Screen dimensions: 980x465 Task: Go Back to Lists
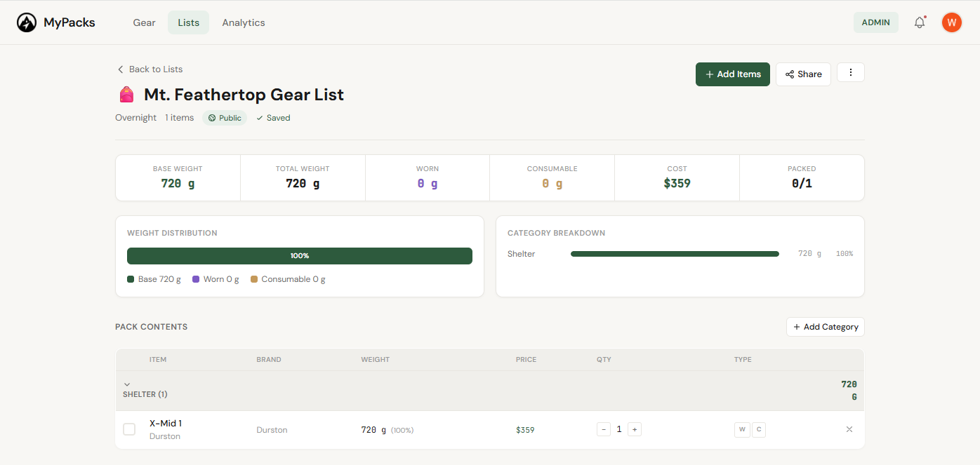(x=150, y=69)
